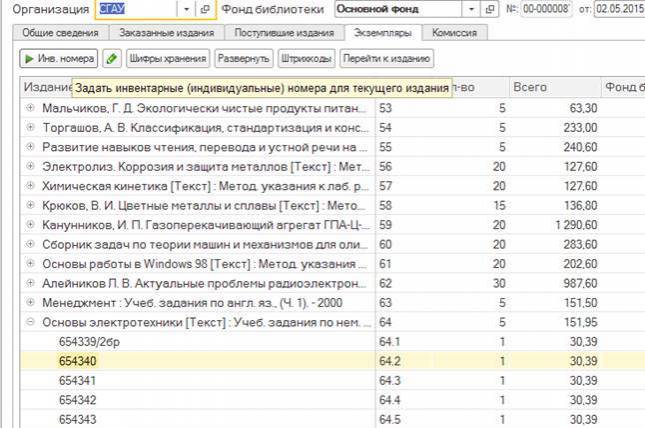This screenshot has width=645, height=428.
Task: Click the Инв. номера play button
Action: click(58, 58)
